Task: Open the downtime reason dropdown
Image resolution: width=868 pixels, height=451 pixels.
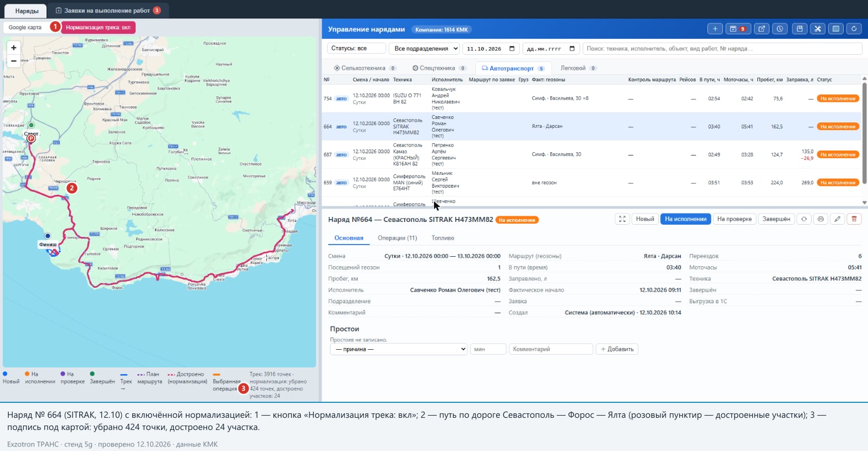Action: tap(399, 349)
